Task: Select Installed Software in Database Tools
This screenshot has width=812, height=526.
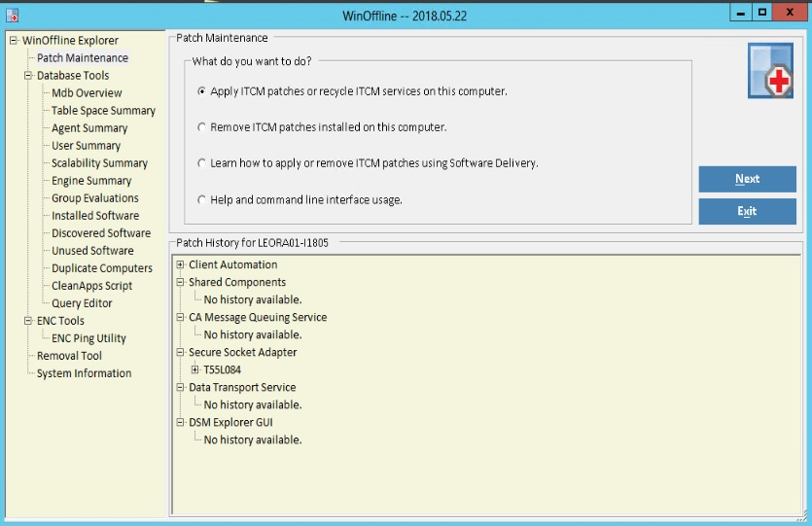Action: (x=95, y=216)
